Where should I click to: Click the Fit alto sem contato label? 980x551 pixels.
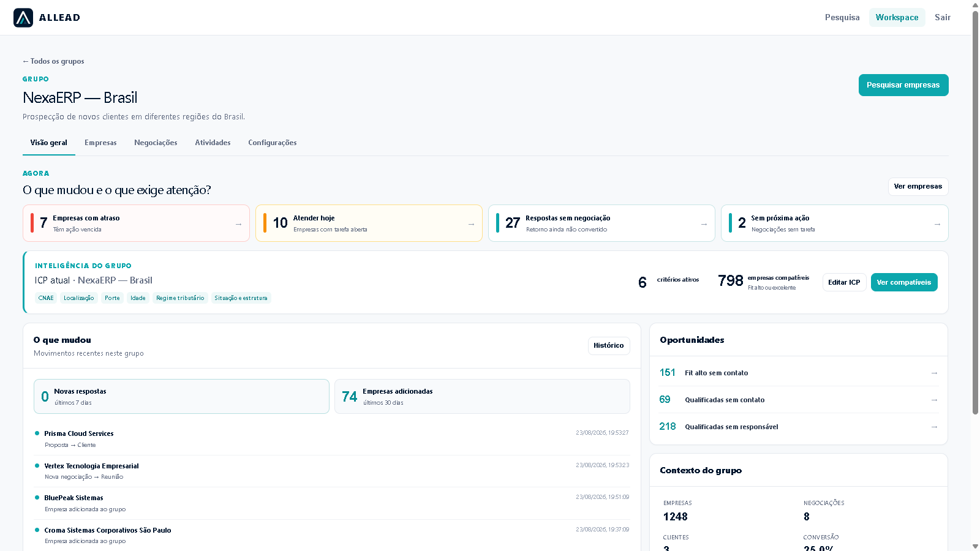point(717,373)
